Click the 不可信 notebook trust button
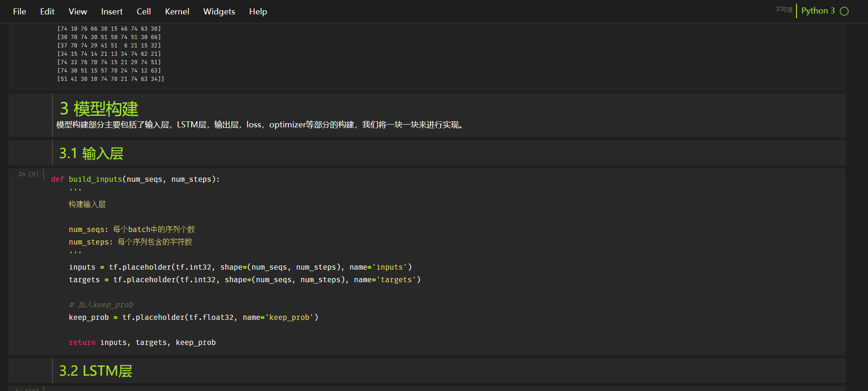 [x=784, y=10]
